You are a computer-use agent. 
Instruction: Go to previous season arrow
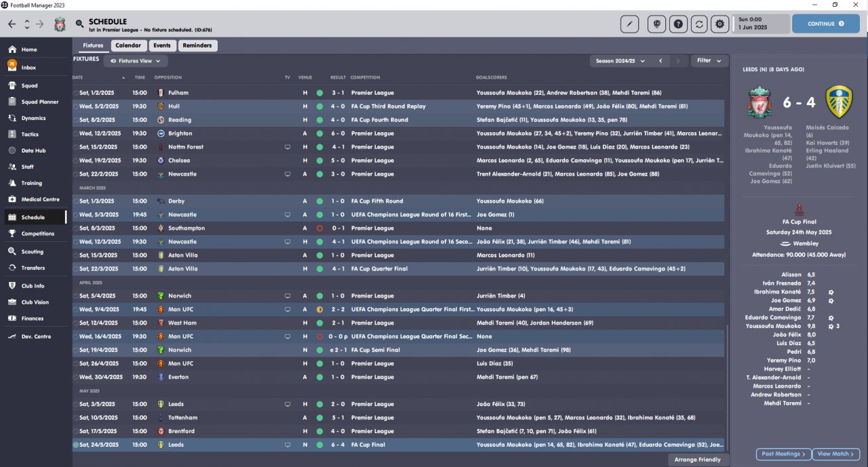point(660,61)
